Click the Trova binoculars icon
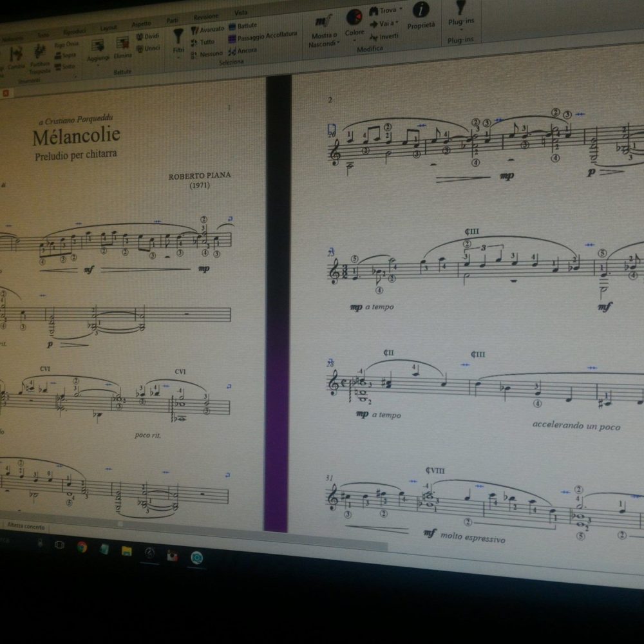The image size is (644, 644). click(374, 11)
